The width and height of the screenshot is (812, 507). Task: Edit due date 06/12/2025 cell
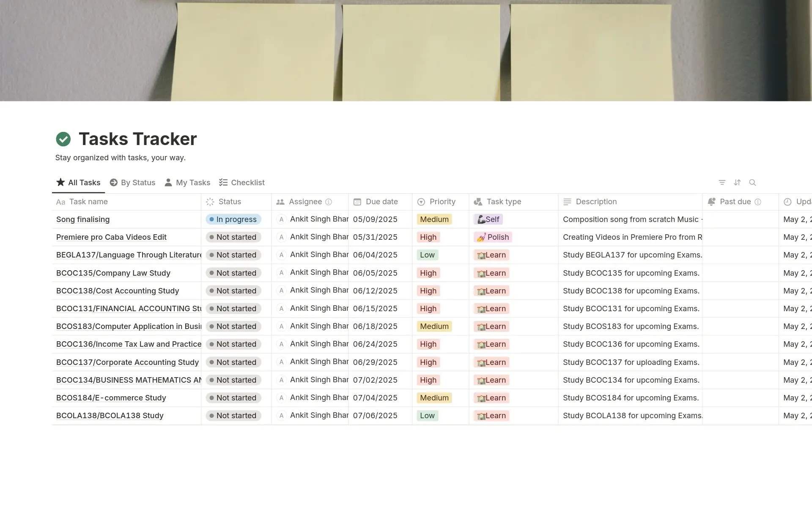point(375,291)
